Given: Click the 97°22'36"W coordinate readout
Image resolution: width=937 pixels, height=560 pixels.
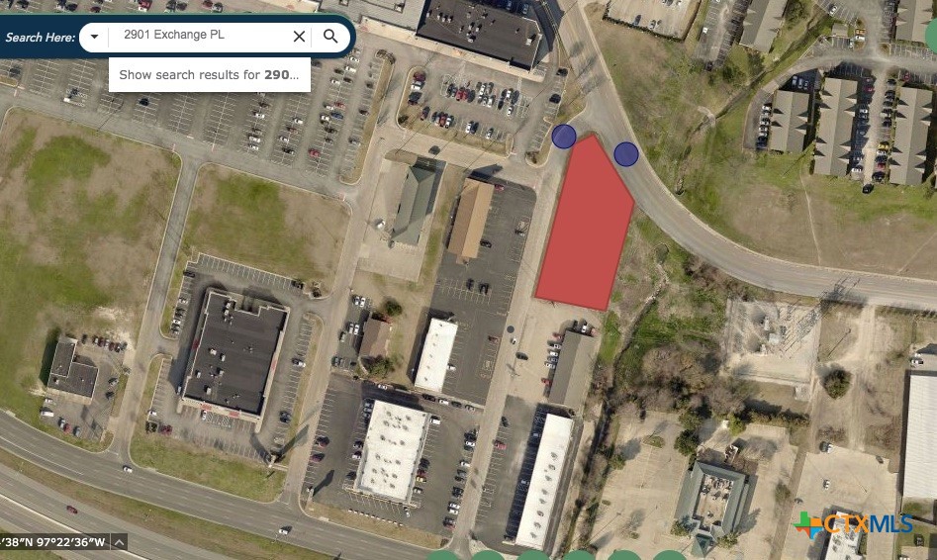Looking at the screenshot, I should coord(71,542).
